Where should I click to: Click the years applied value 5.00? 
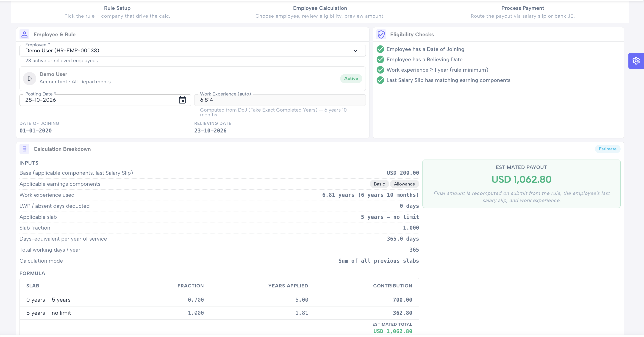tap(302, 300)
